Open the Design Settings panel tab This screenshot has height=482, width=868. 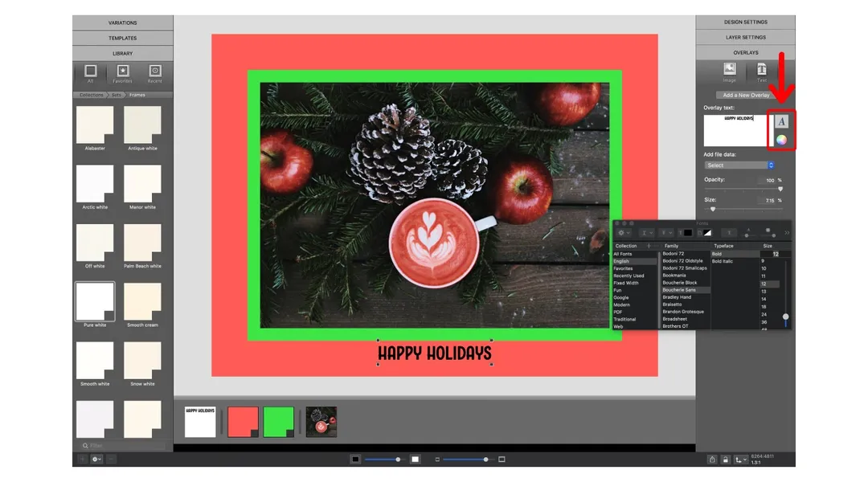point(746,22)
